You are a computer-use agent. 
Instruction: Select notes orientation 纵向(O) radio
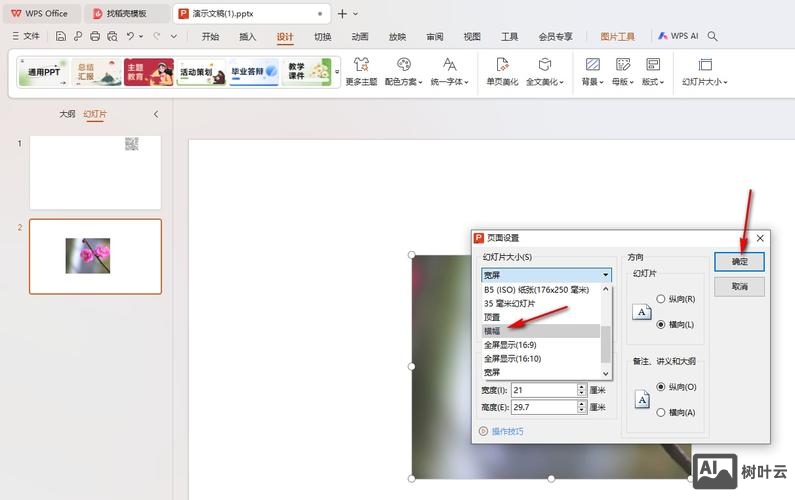(x=661, y=386)
